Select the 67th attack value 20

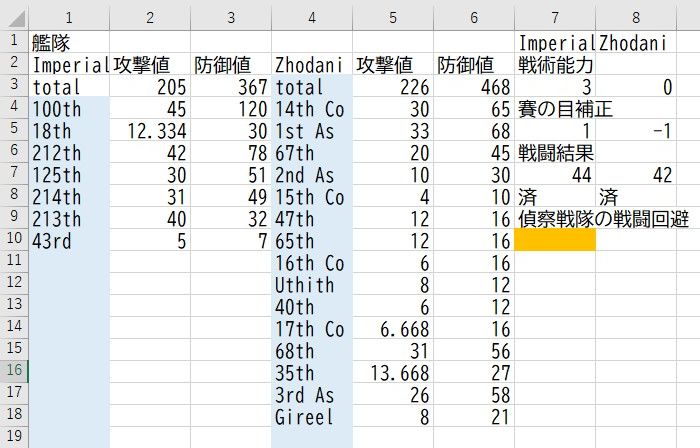point(393,152)
